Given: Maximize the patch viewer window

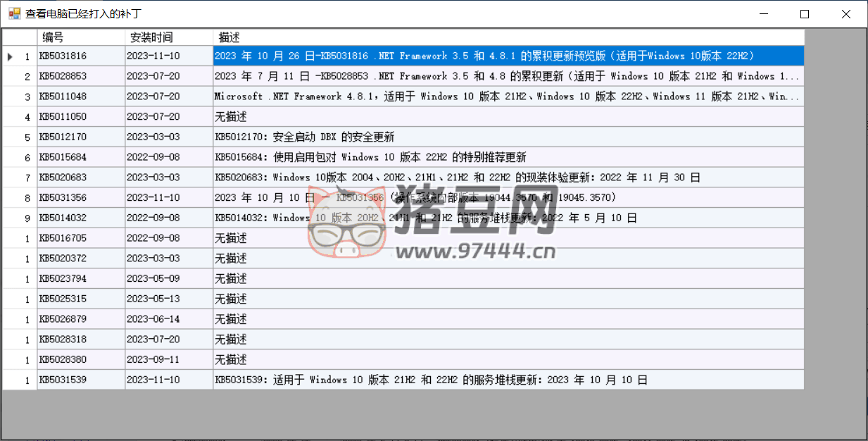Looking at the screenshot, I should 805,14.
